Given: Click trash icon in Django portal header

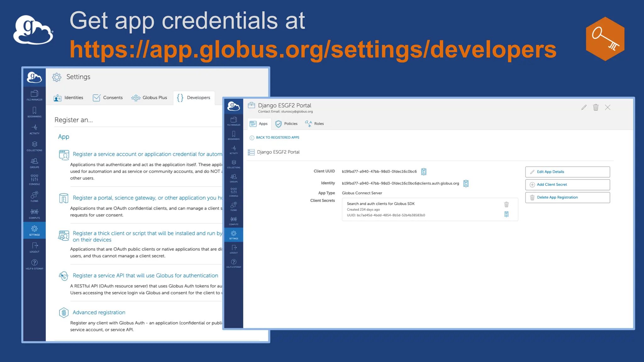Looking at the screenshot, I should pos(596,107).
